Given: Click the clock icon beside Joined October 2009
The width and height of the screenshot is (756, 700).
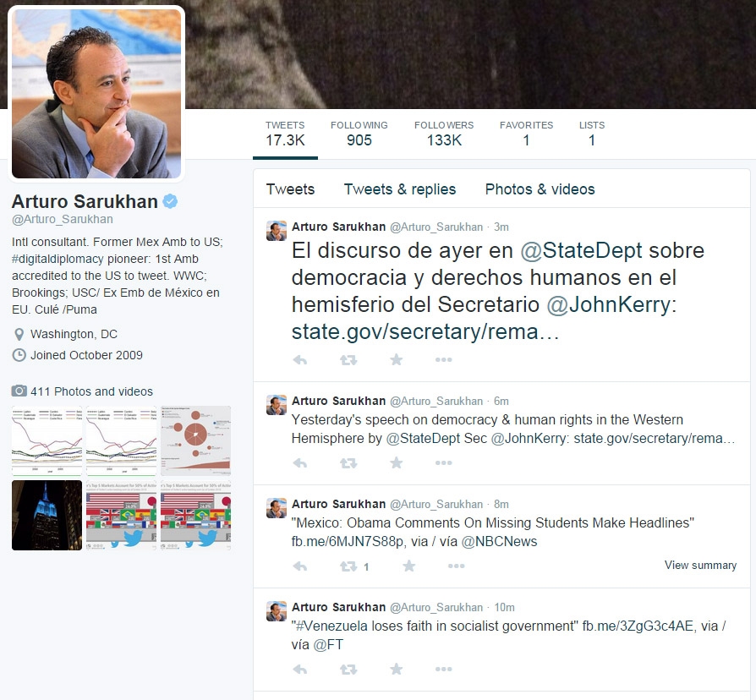Looking at the screenshot, I should (19, 355).
